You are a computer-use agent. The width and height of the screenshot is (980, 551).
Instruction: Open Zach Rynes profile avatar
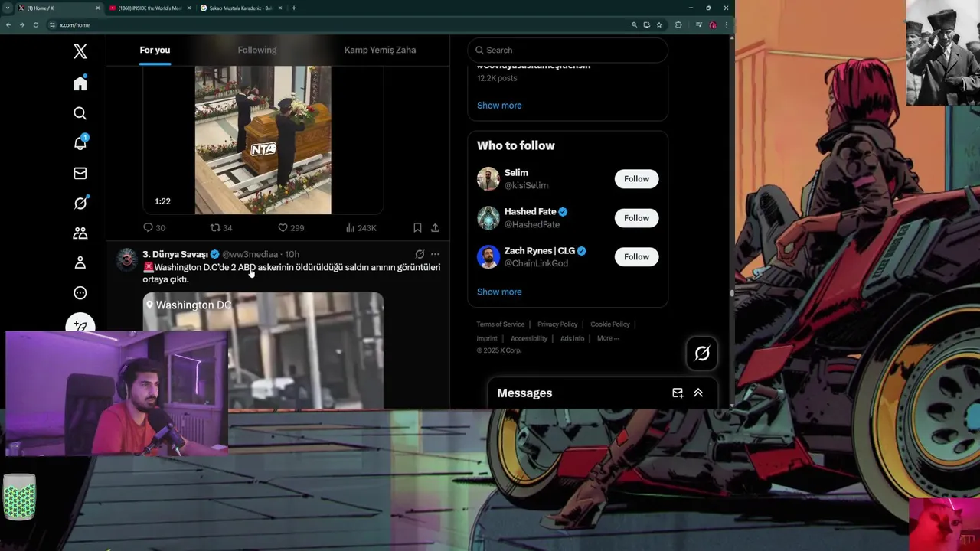coord(488,257)
